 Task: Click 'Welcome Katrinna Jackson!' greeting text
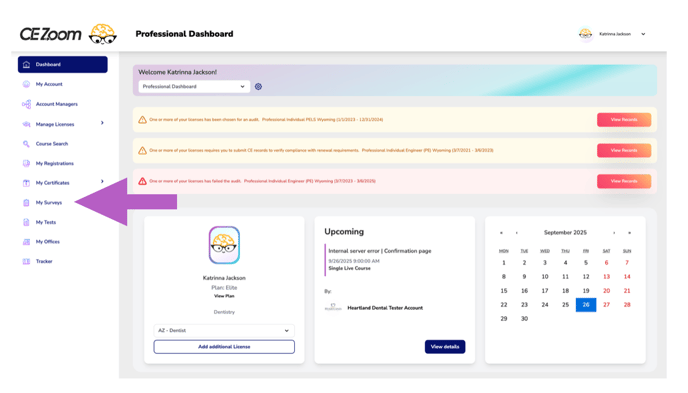(x=178, y=72)
